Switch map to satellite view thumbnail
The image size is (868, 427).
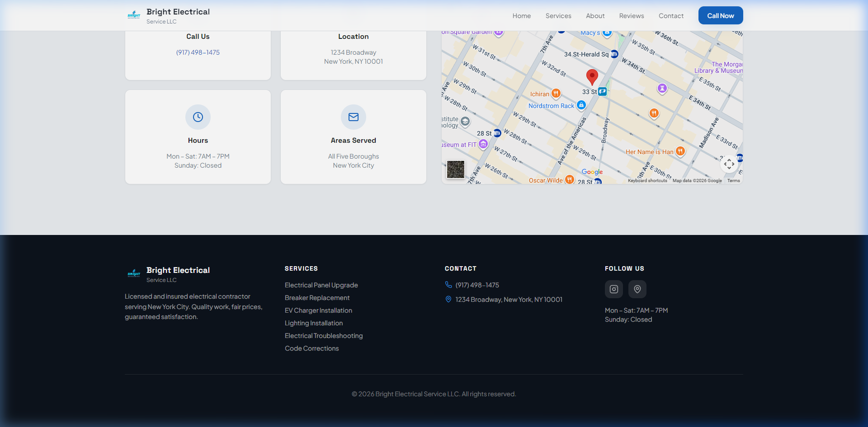coord(455,169)
